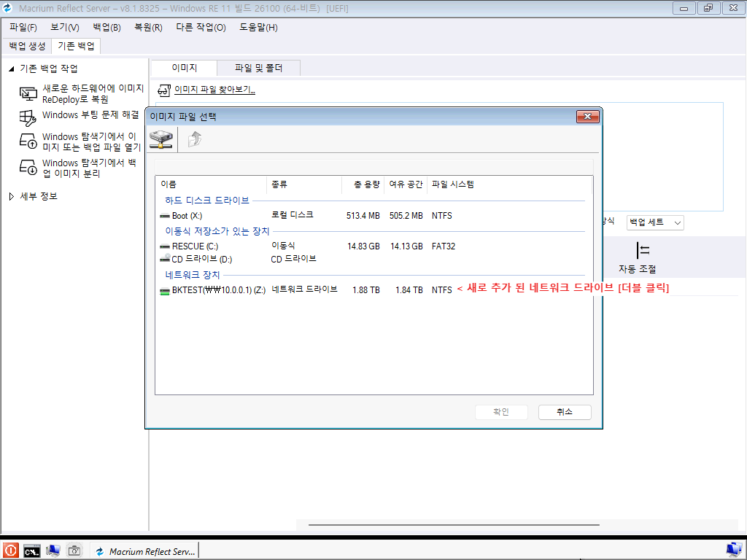Collapse the 기존 백업 작업 tree section

pos(12,69)
